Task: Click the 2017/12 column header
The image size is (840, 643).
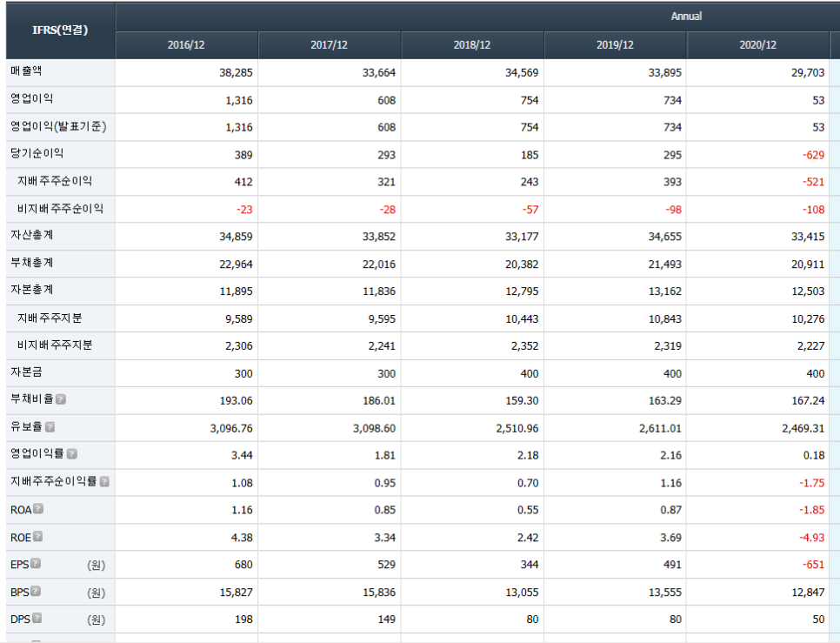Action: pos(330,45)
